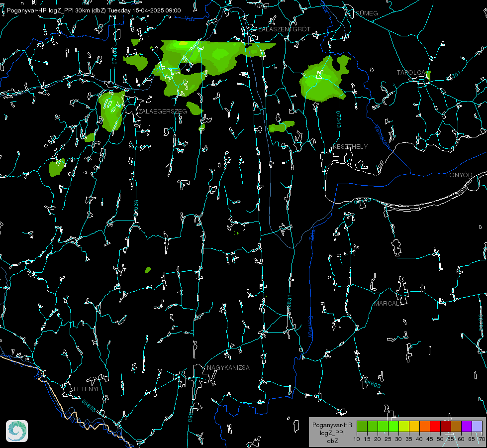Select the 25–30 dBZ bright green swatch

click(393, 426)
